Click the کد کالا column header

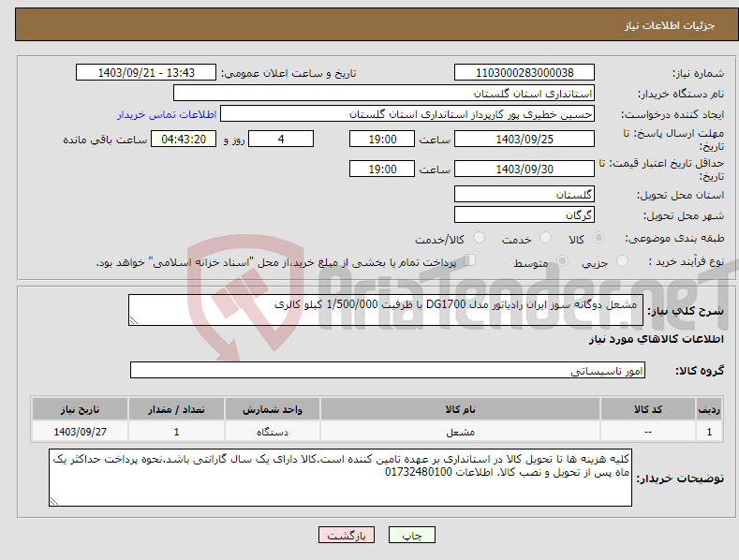pyautogui.click(x=647, y=409)
